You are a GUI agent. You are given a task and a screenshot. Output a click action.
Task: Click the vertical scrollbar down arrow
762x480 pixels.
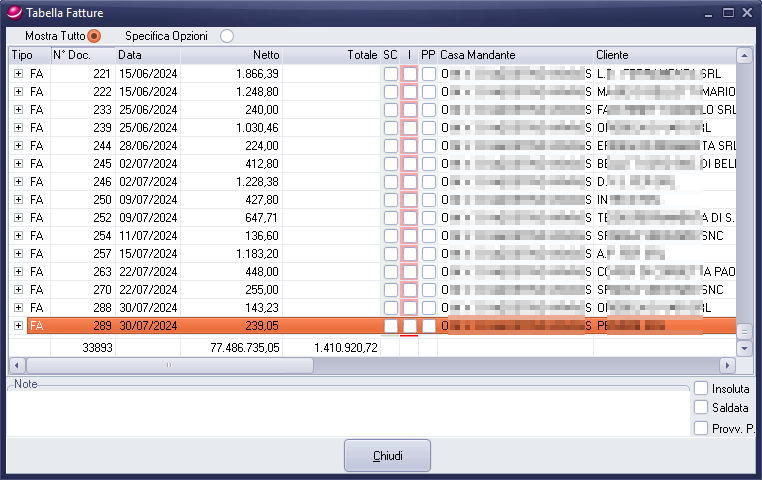click(x=743, y=348)
